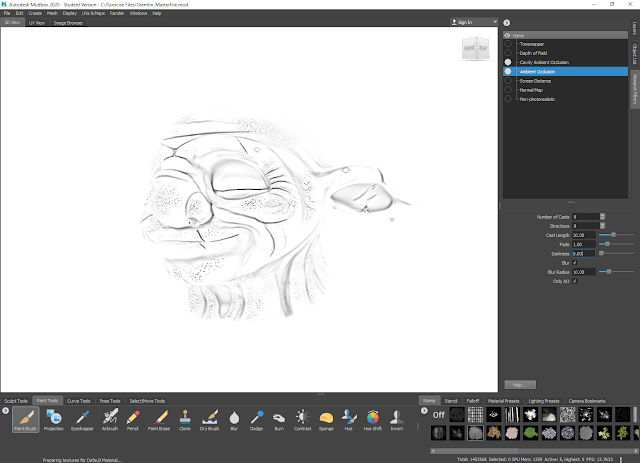The image size is (640, 463).
Task: Open the Lighting Presets tab
Action: pyautogui.click(x=544, y=401)
